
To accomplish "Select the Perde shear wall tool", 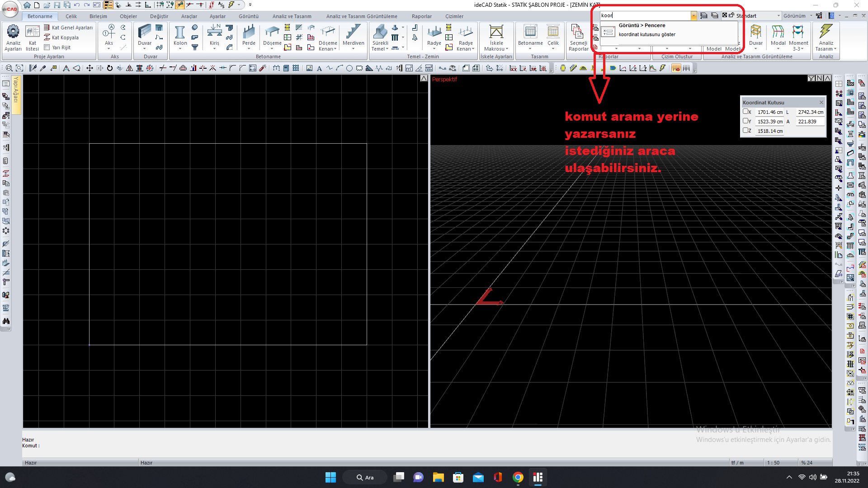I will pos(249,35).
